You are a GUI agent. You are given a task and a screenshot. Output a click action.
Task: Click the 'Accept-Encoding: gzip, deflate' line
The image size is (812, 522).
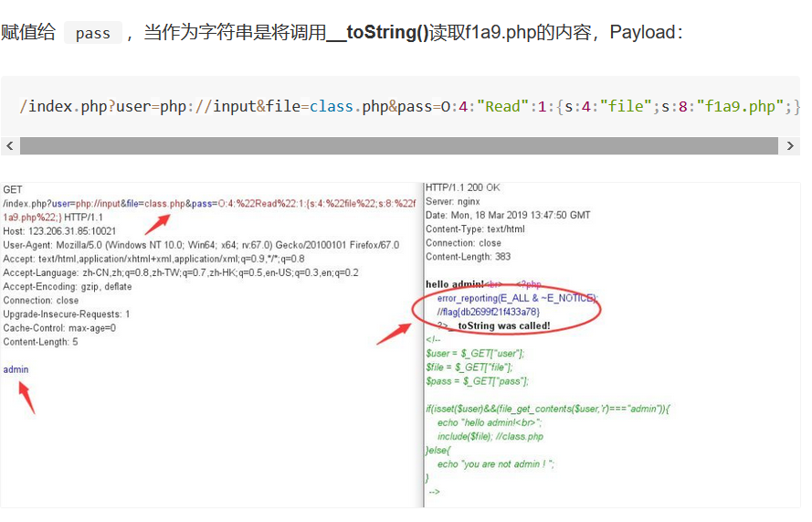coord(68,287)
